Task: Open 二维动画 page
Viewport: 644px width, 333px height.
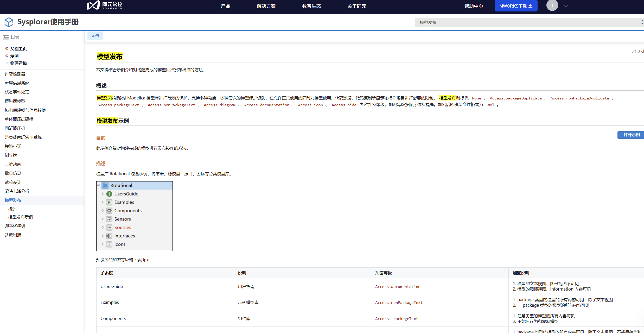Action: (x=13, y=165)
